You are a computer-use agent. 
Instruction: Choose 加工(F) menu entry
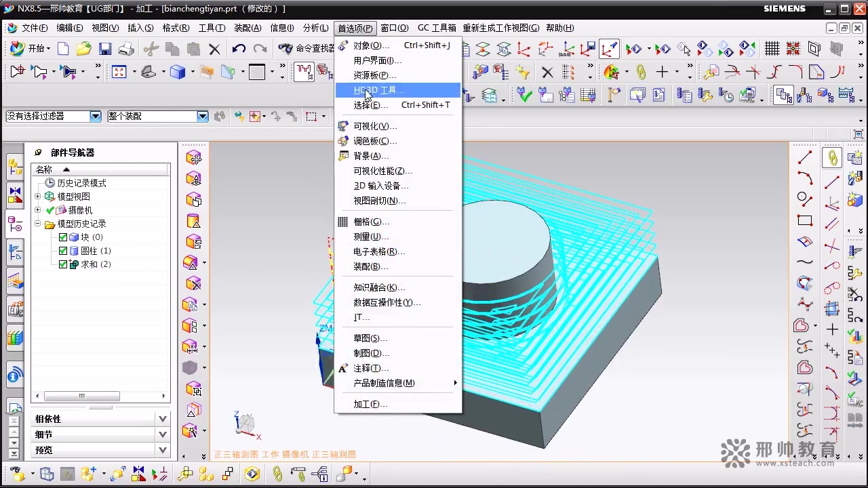coord(398,404)
